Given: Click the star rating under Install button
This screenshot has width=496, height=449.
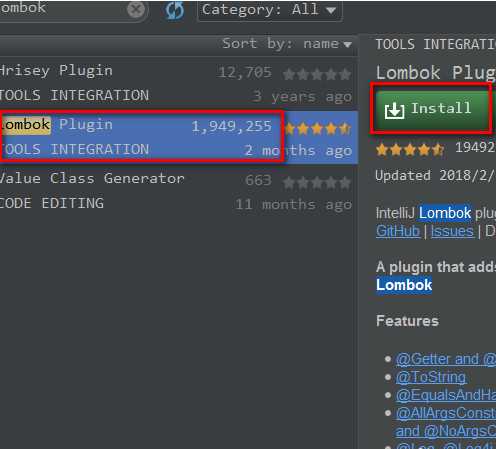Looking at the screenshot, I should (410, 150).
